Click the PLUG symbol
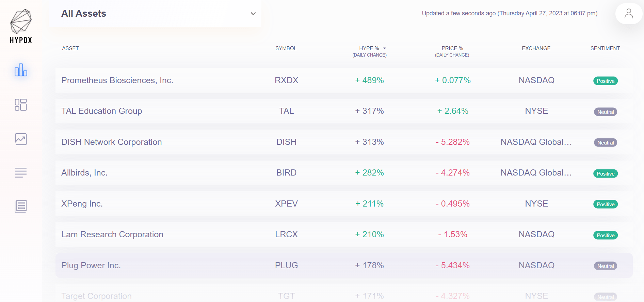Image resolution: width=644 pixels, height=302 pixels. click(x=286, y=266)
